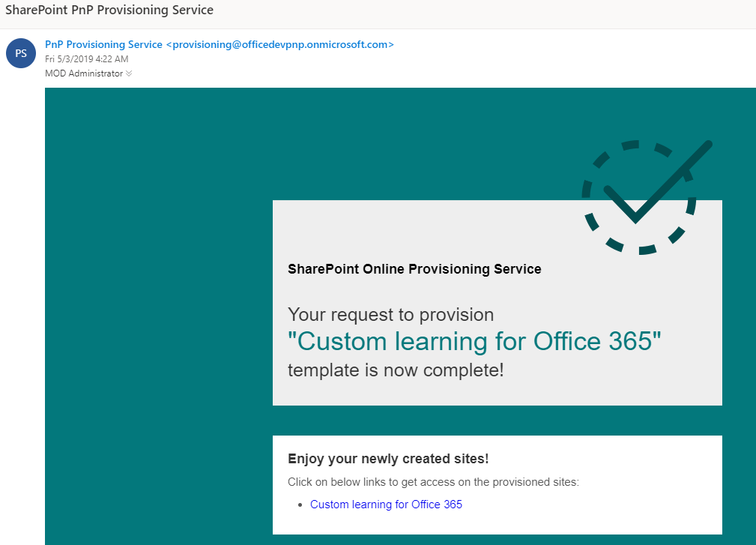Expand recipients chevron beside MOD Administrator
The image size is (756, 545).
[x=129, y=73]
